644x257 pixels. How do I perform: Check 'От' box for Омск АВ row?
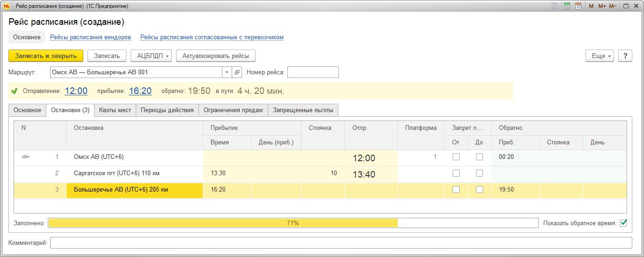pos(456,157)
